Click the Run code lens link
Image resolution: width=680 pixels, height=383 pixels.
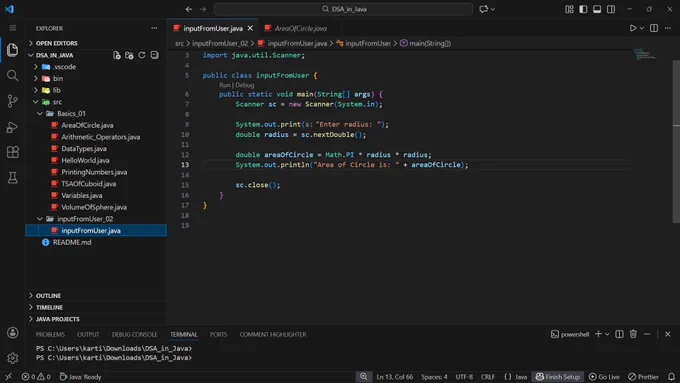(224, 85)
